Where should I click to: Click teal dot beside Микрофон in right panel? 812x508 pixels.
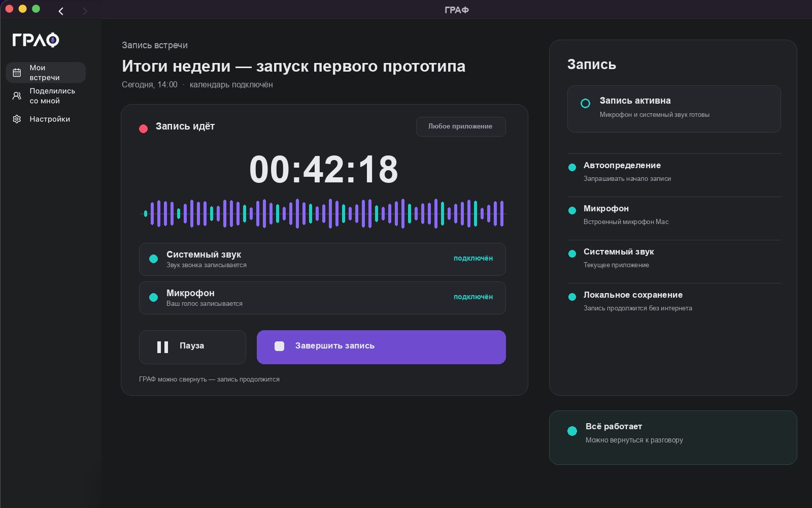point(572,210)
